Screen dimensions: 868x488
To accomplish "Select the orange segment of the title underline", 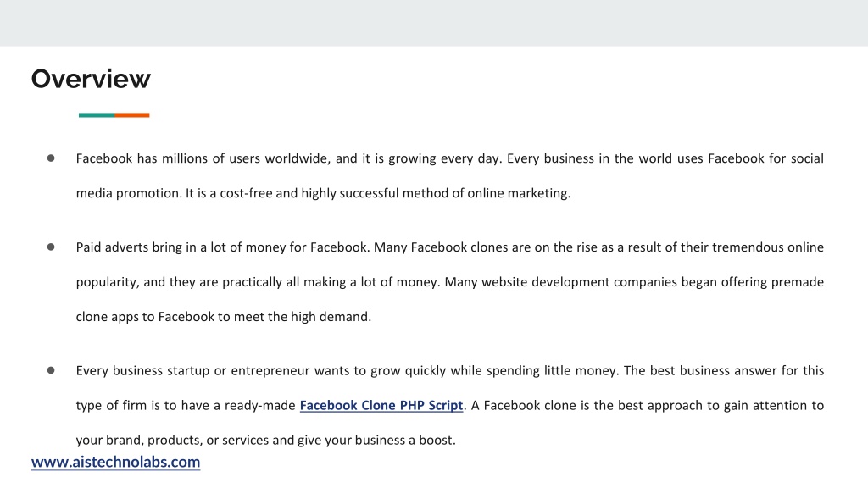I will pyautogui.click(x=132, y=115).
